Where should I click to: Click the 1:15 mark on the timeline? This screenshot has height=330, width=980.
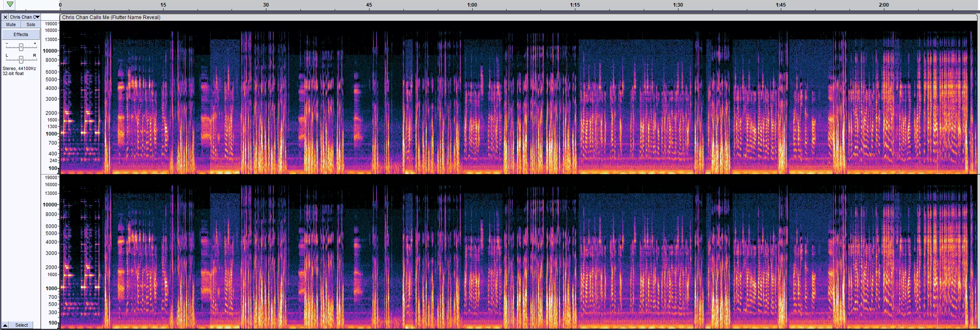click(575, 5)
